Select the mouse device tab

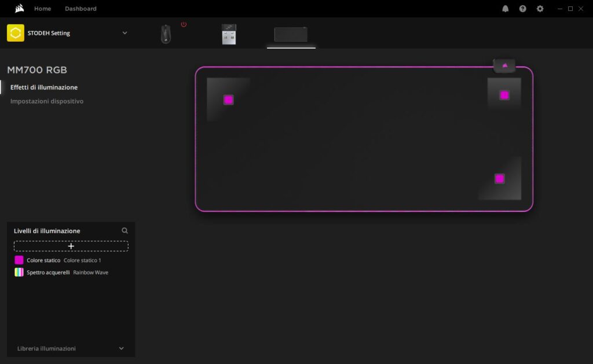pyautogui.click(x=166, y=34)
